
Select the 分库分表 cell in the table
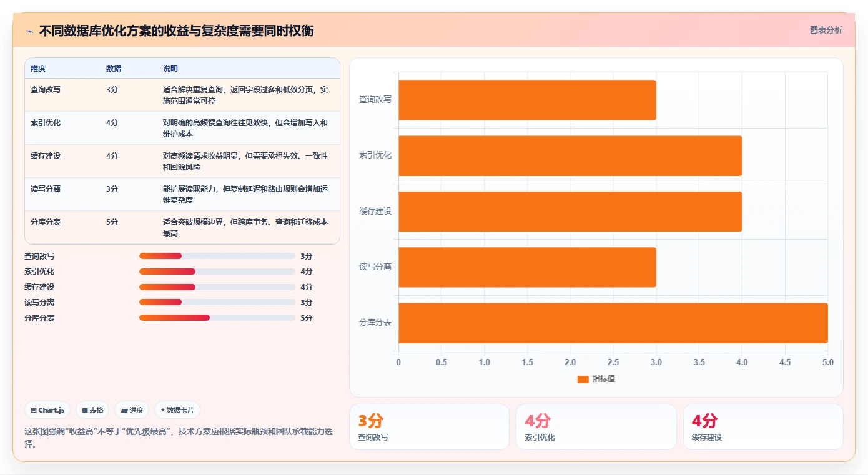(x=46, y=222)
